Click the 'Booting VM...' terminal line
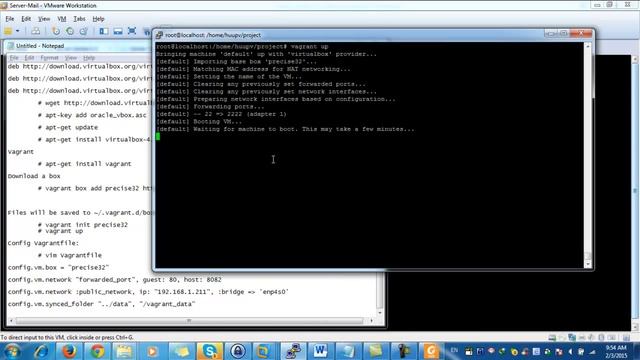 point(199,122)
